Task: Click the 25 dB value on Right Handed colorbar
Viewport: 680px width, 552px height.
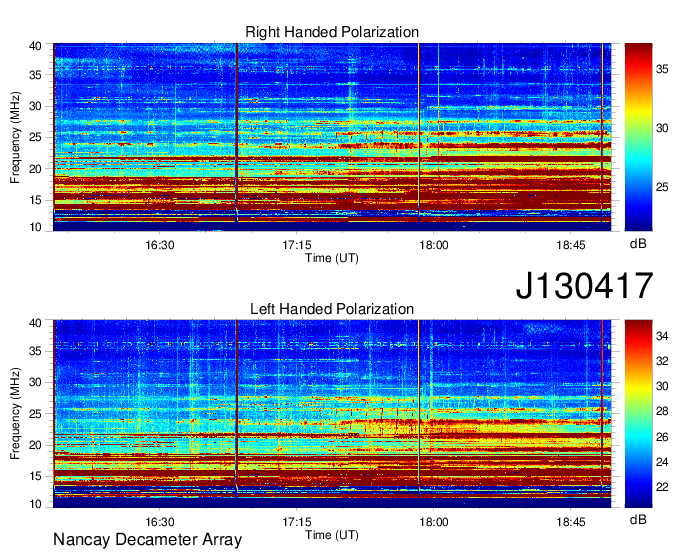Action: pos(662,187)
